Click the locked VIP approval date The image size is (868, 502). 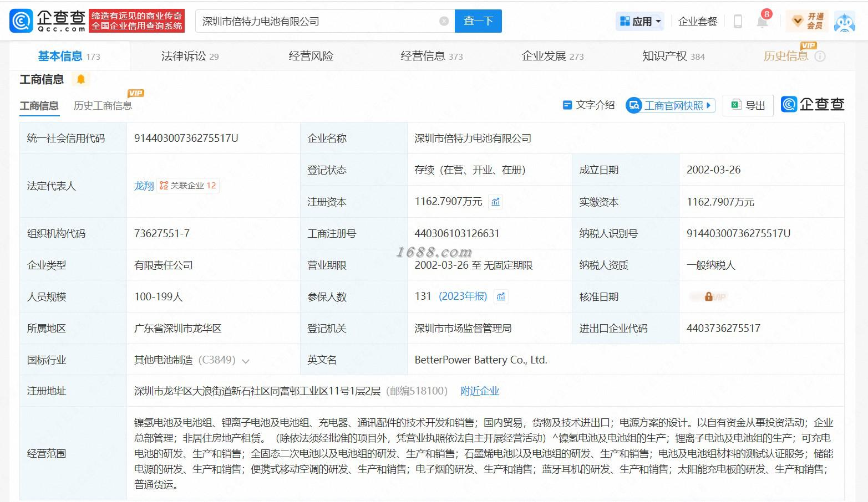click(x=708, y=297)
